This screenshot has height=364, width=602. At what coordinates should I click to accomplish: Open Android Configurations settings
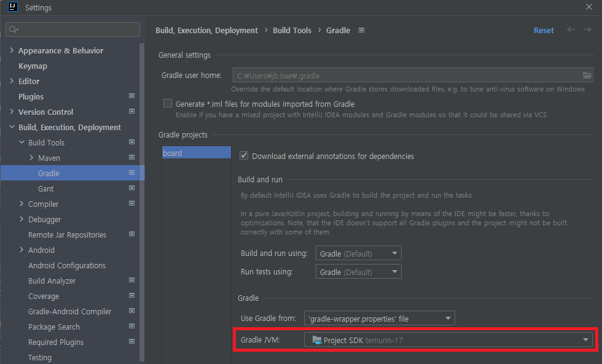[67, 265]
